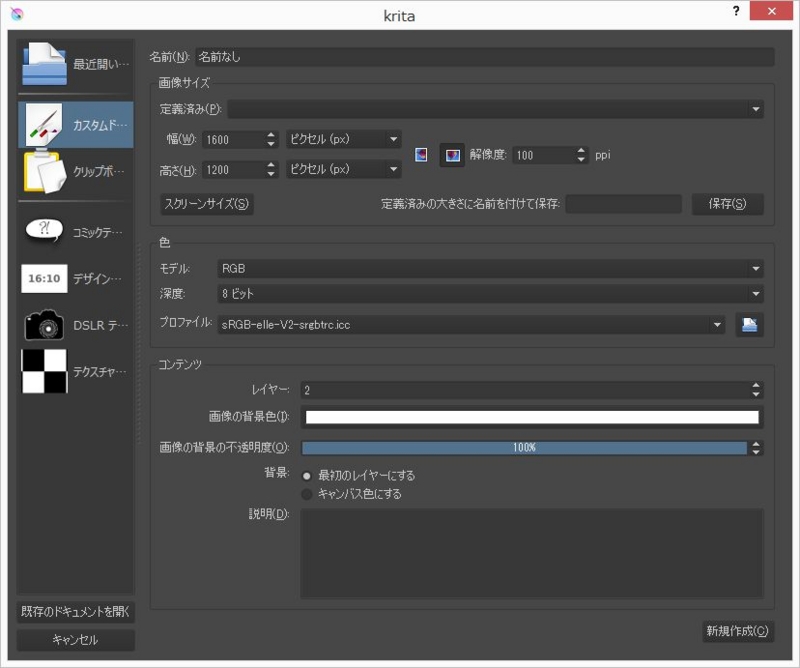This screenshot has width=800, height=668.
Task: Choose the クリップボード creation icon
Action: 44,171
